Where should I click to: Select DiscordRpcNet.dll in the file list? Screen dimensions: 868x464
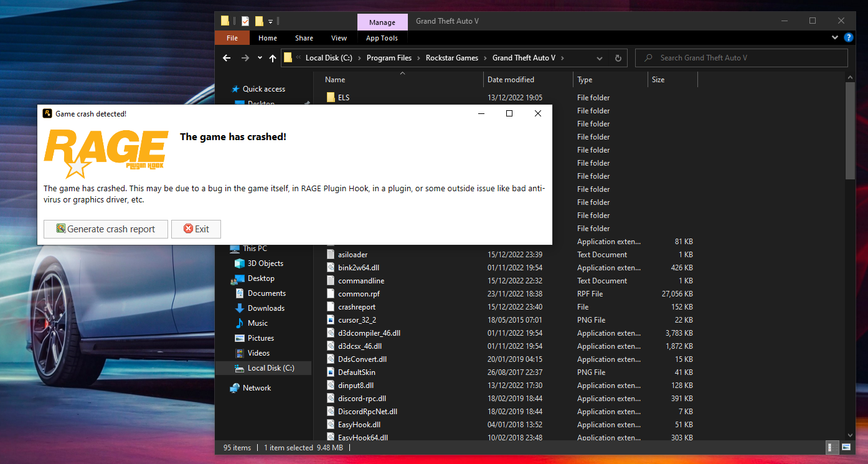[367, 412]
